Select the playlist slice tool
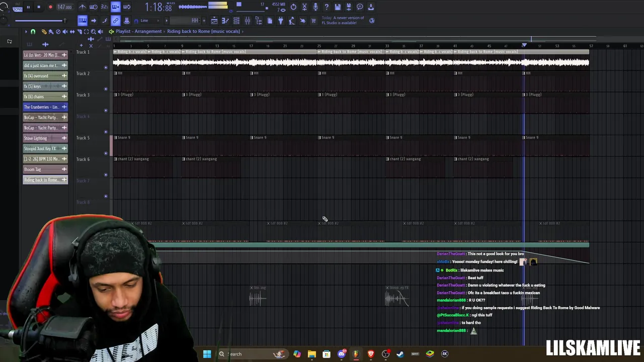Viewport: 644px width, 362px height. [79, 32]
